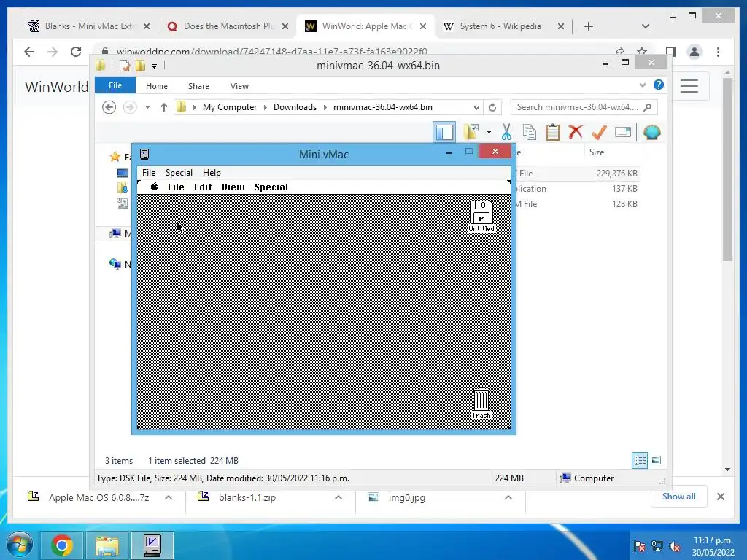Switch to the View ribbon tab in Explorer
The width and height of the screenshot is (747, 560).
pyautogui.click(x=239, y=86)
